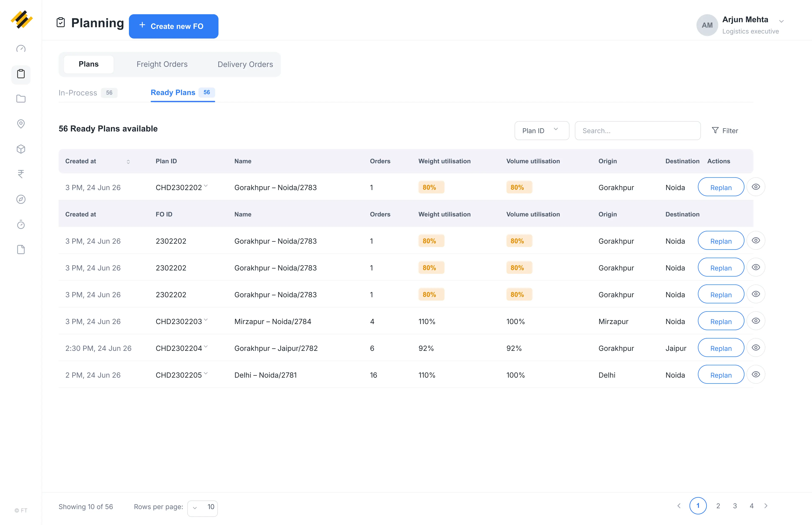Expand the CHD2302203 plan row chevron
Viewport: 812px width, 525px height.
[x=206, y=320]
